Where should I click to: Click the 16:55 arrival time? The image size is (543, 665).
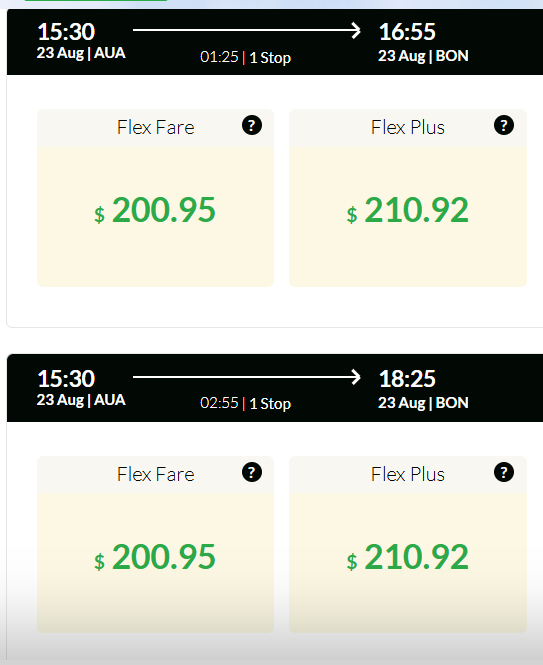[x=407, y=32]
